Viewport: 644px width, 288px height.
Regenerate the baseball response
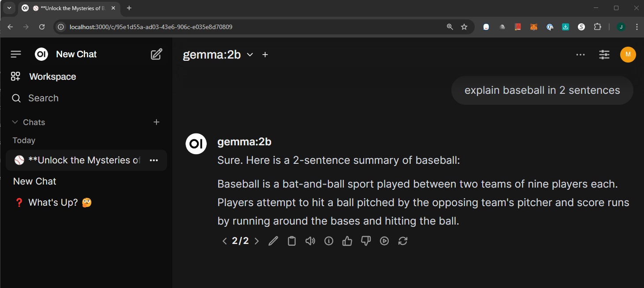(x=403, y=241)
